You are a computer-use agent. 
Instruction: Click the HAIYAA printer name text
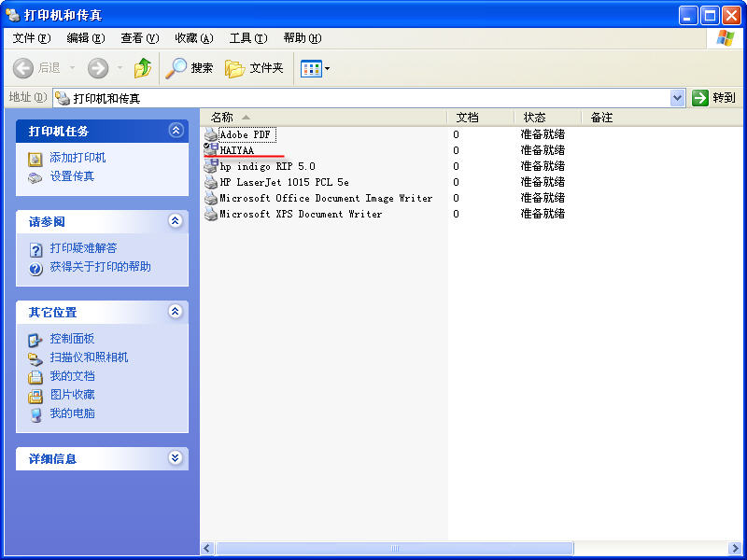coord(237,150)
